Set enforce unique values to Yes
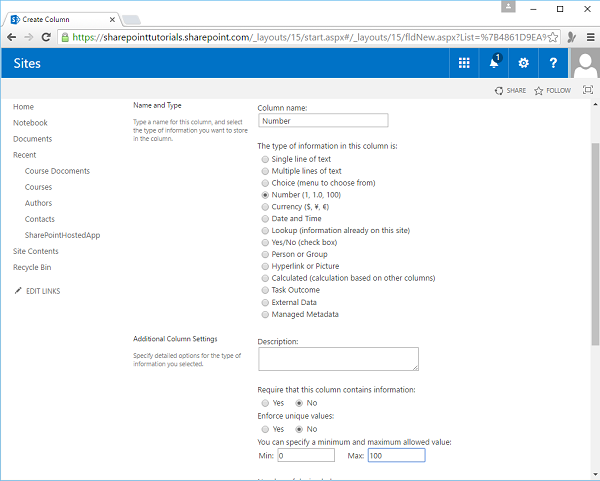Image resolution: width=600 pixels, height=481 pixels. [x=265, y=429]
